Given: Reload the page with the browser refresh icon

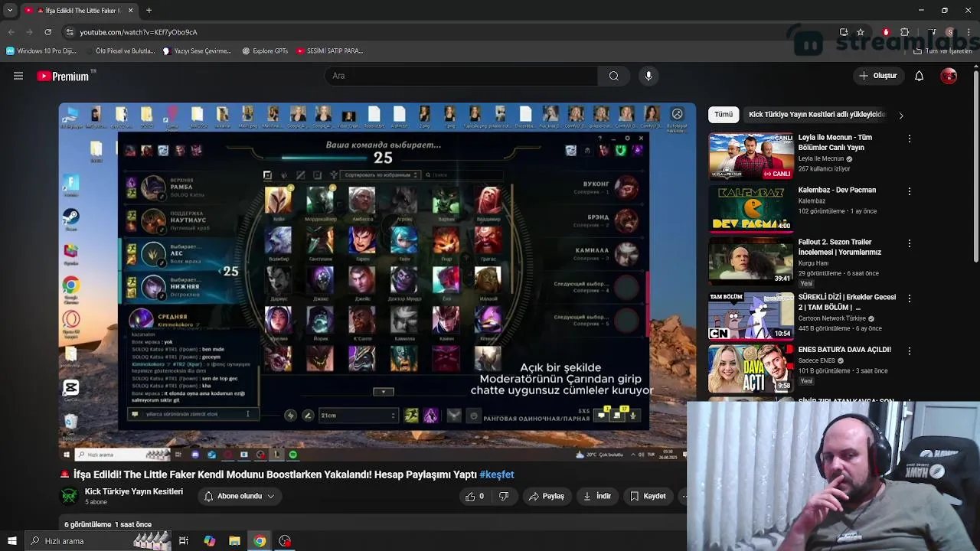Looking at the screenshot, I should pos(47,32).
